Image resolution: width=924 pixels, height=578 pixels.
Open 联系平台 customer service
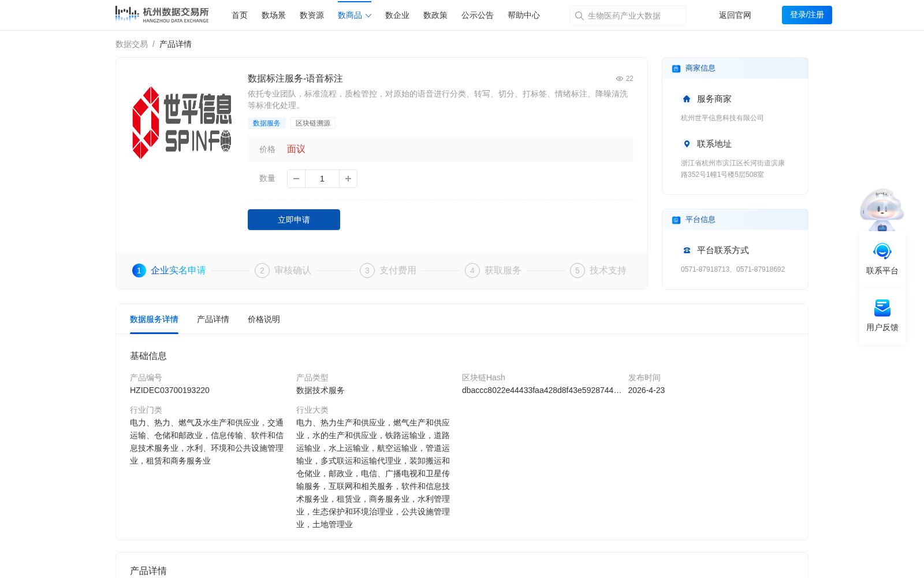click(x=882, y=259)
